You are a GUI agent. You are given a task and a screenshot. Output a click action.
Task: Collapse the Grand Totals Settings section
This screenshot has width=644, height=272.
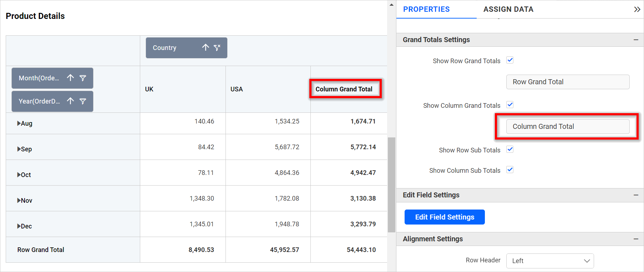[636, 40]
